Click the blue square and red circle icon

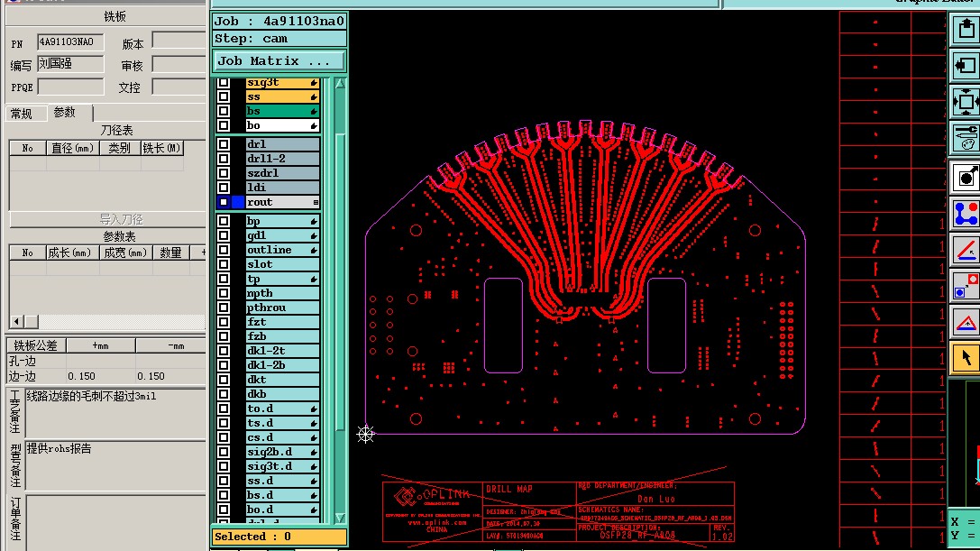click(966, 287)
